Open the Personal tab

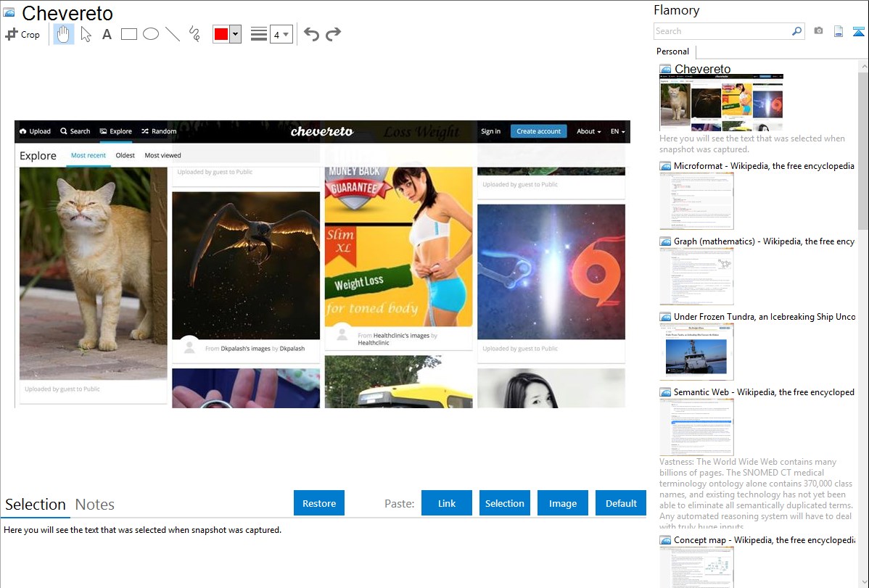[x=673, y=51]
